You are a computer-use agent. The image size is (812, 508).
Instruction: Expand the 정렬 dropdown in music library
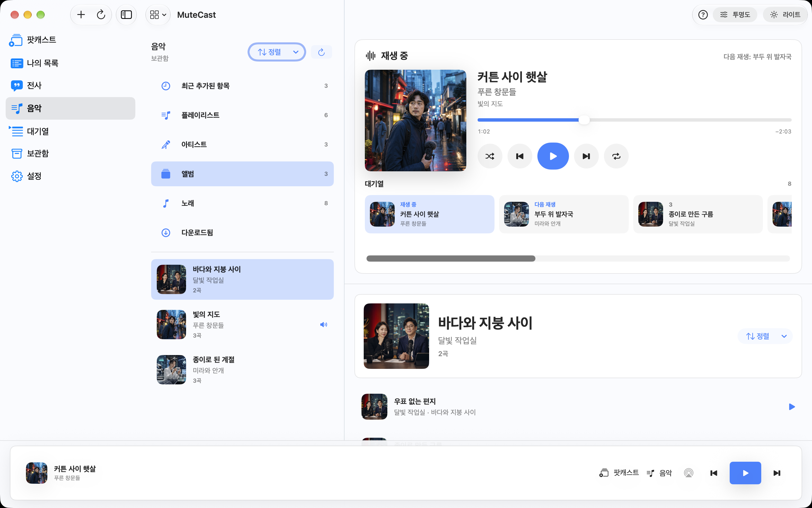pos(277,52)
